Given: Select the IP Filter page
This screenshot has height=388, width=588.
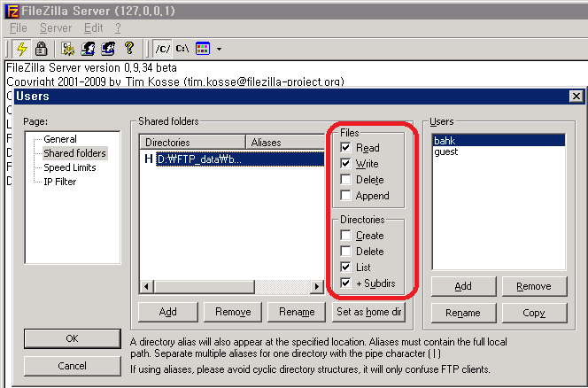Looking at the screenshot, I should (x=60, y=182).
